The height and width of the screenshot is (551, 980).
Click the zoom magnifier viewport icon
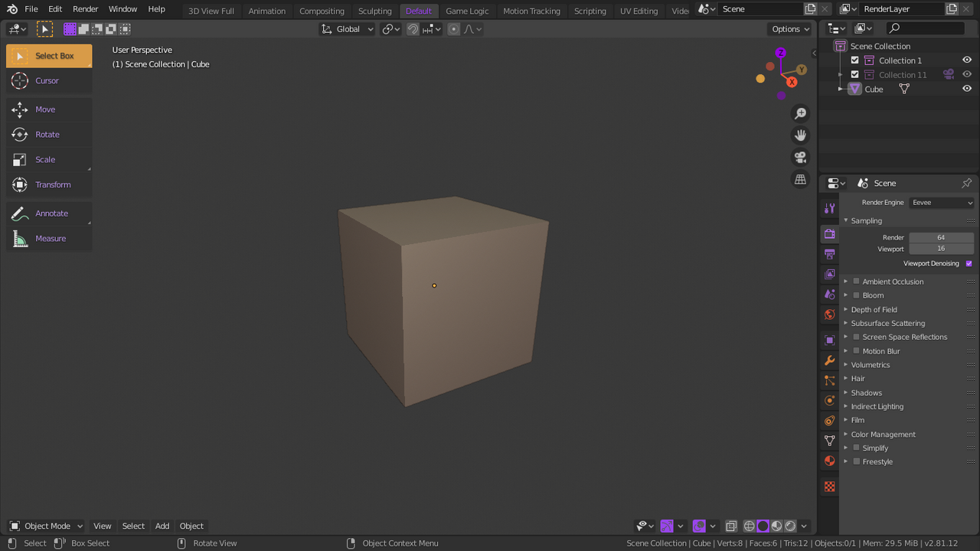pos(800,113)
